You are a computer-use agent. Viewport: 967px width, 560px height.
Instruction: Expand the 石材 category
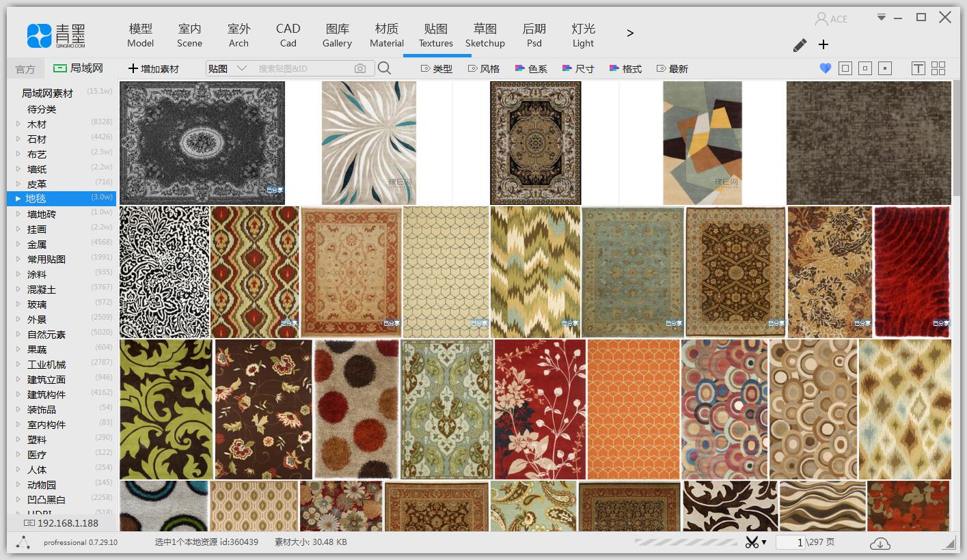click(x=18, y=139)
